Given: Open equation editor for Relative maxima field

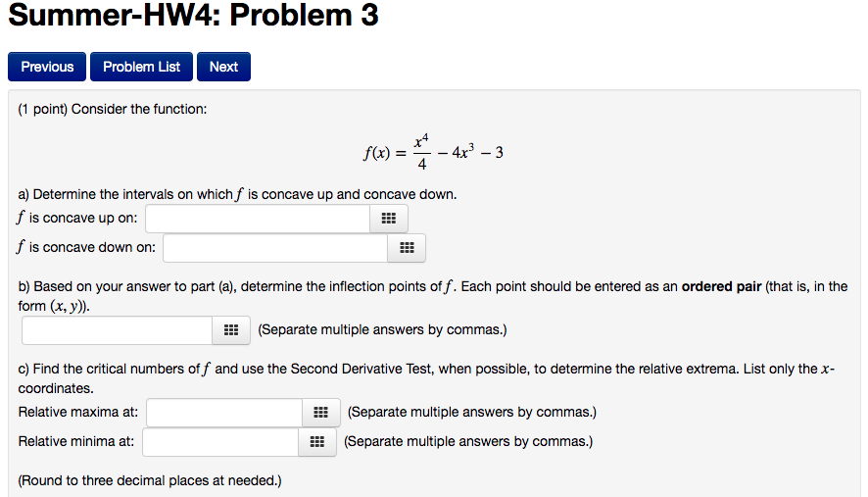Looking at the screenshot, I should (x=321, y=413).
